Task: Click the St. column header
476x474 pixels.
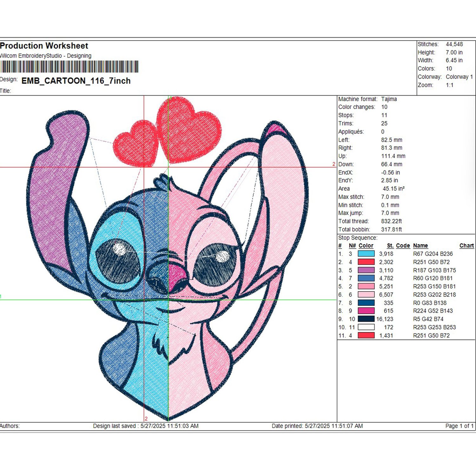Action: (390, 246)
